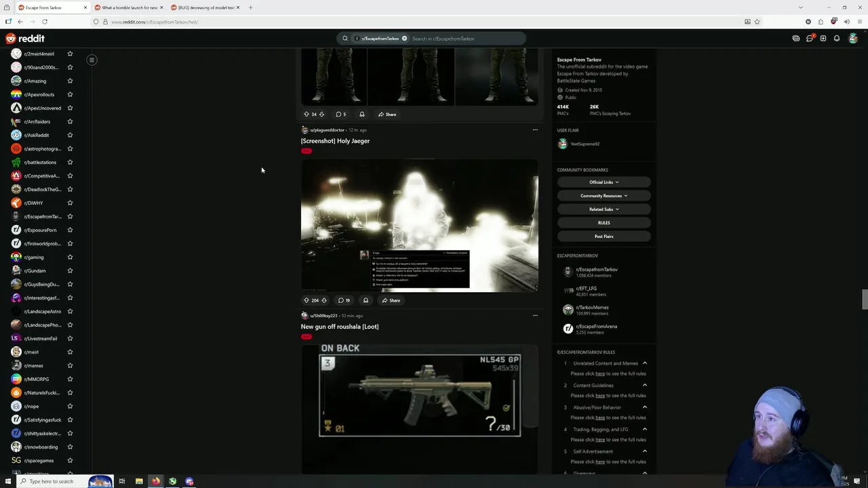Collapse the Self Advertisement rule
Screen dimensions: 868x488
pos(645,451)
